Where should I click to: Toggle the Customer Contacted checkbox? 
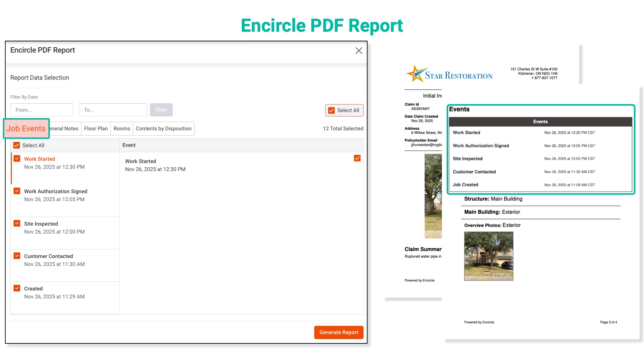(x=17, y=255)
